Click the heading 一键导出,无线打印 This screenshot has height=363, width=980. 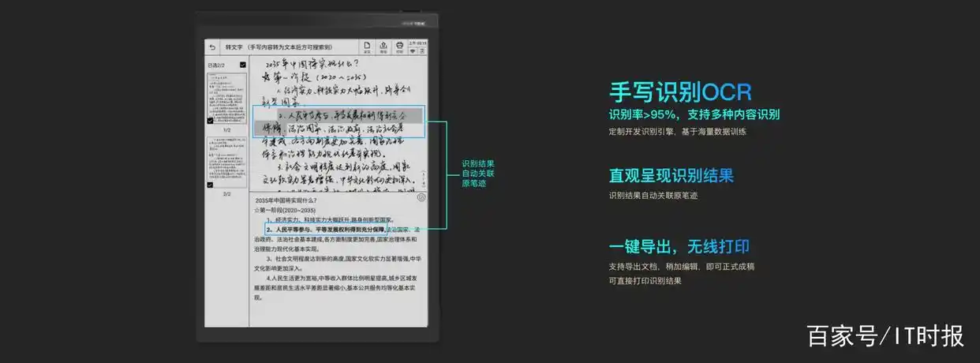679,247
